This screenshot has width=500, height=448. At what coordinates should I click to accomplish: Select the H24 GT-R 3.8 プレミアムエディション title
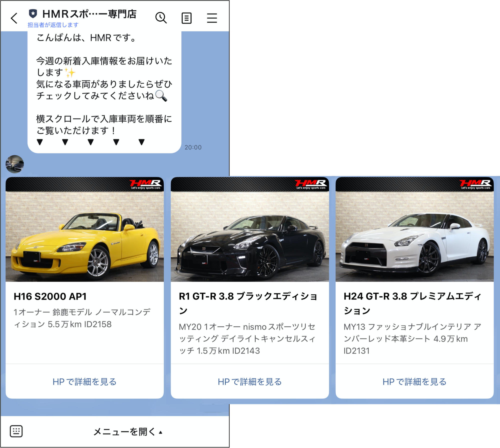tap(412, 303)
